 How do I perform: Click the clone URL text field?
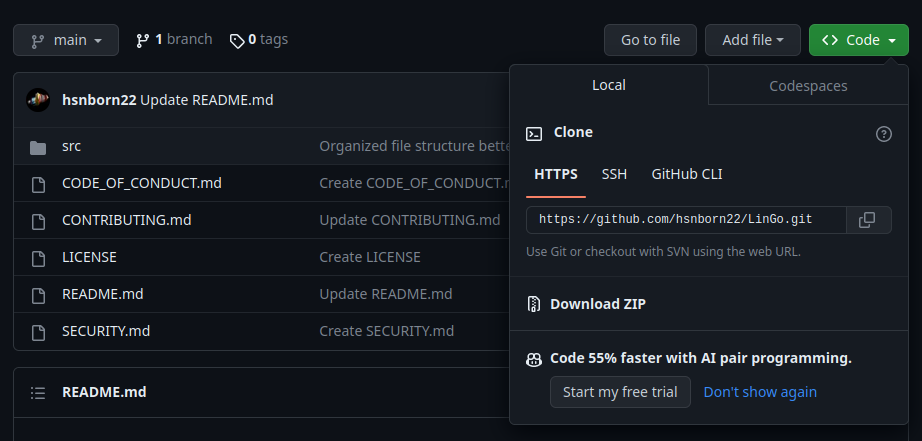(x=686, y=220)
